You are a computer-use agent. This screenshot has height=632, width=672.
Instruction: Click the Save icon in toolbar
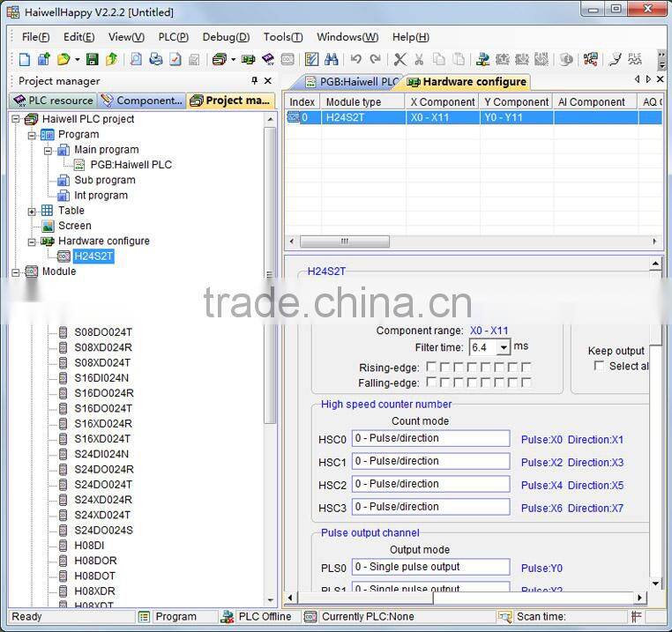(91, 60)
